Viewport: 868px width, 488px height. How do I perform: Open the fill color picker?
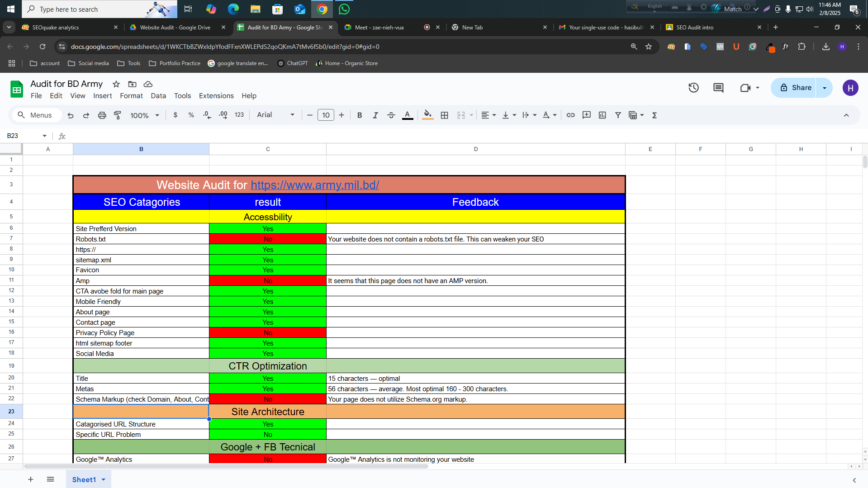[x=427, y=115]
